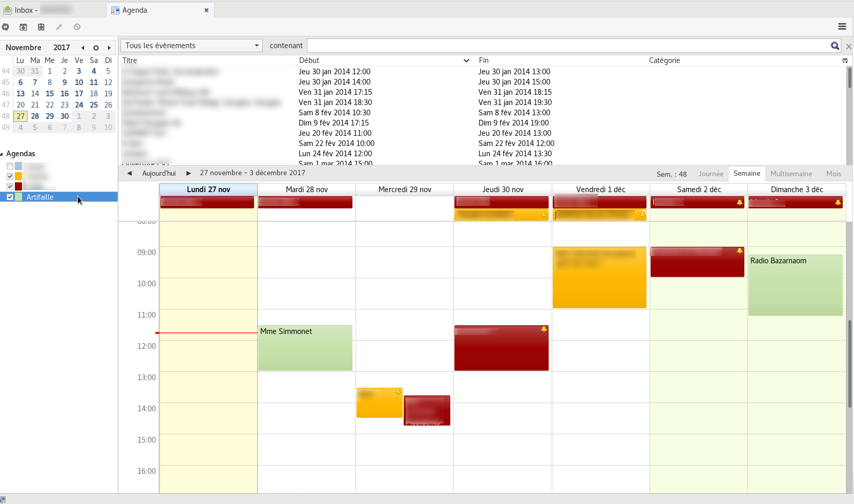Viewport: 854px width, 504px height.
Task: Click the Novembre month selector
Action: tap(24, 48)
